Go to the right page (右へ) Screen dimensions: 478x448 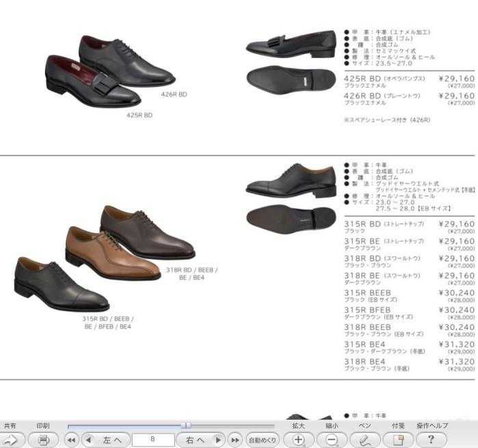(201, 440)
